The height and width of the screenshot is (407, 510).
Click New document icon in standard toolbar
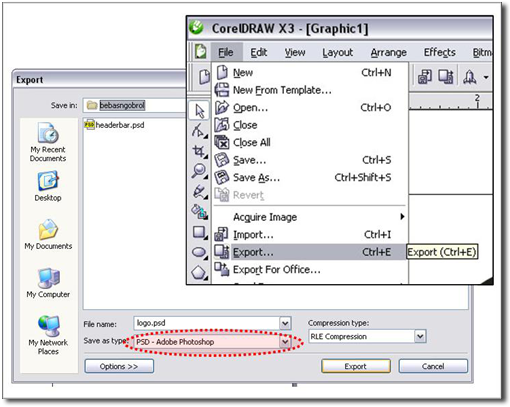point(204,77)
